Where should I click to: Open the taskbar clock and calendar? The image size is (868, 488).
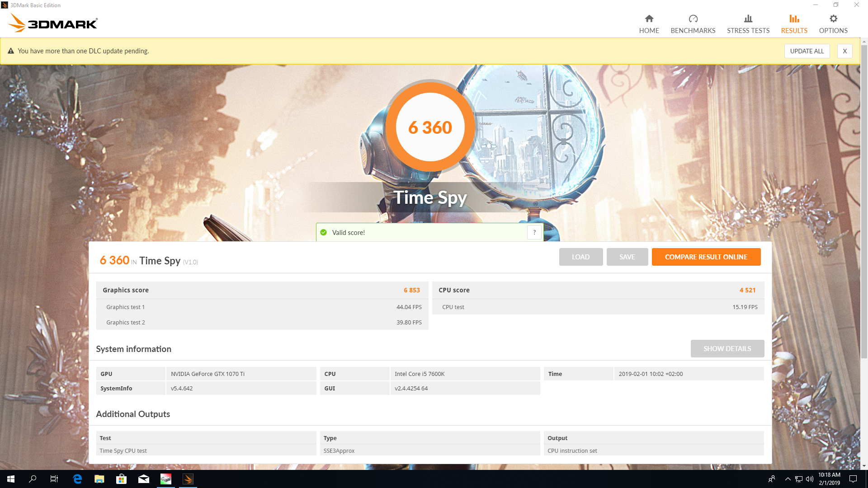(829, 479)
